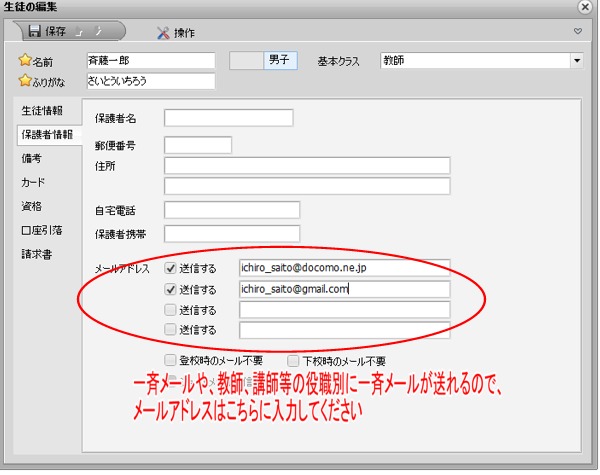
Task: Click the 保護者名 input field
Action: click(x=228, y=118)
